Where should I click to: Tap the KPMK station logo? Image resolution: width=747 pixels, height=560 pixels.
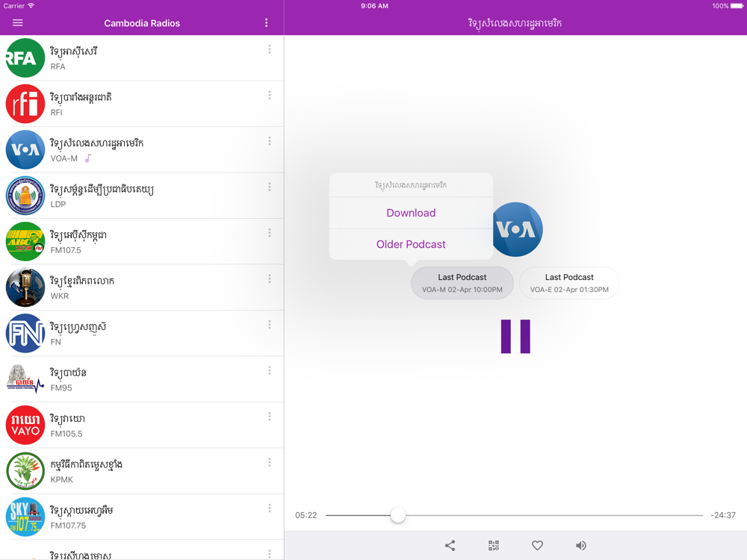[25, 471]
